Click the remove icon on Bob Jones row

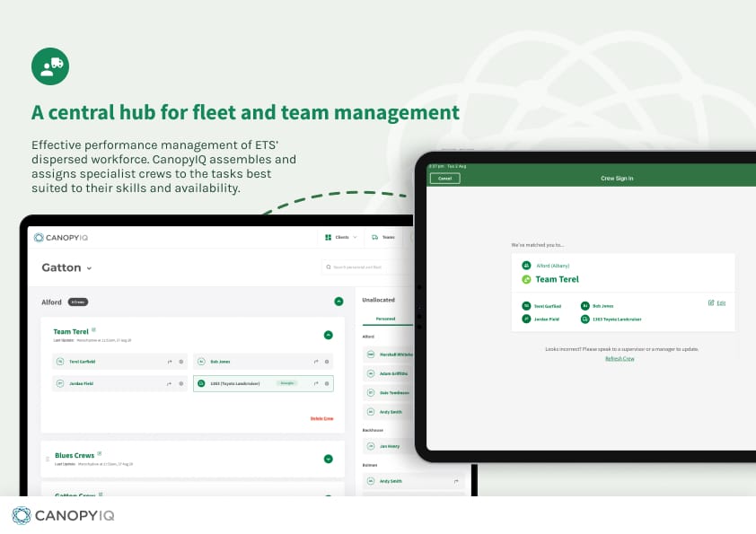(327, 362)
